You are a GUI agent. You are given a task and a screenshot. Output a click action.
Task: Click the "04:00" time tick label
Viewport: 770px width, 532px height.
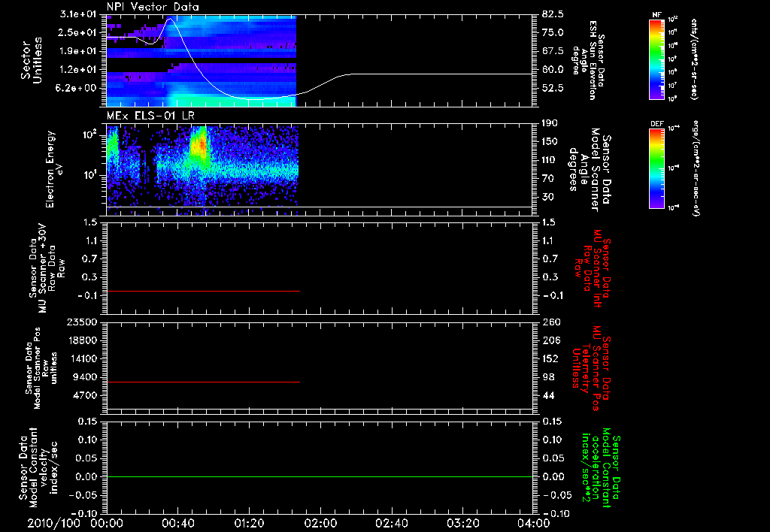[x=533, y=523]
